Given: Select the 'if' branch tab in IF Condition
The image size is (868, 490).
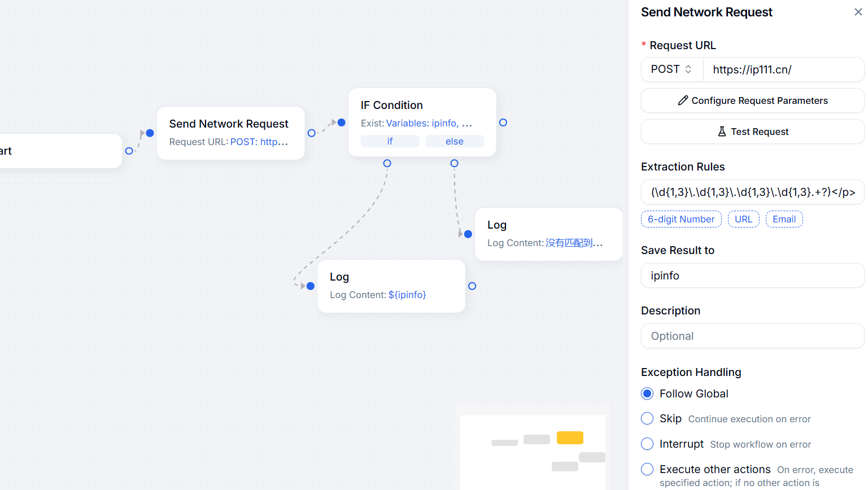Looking at the screenshot, I should 390,141.
